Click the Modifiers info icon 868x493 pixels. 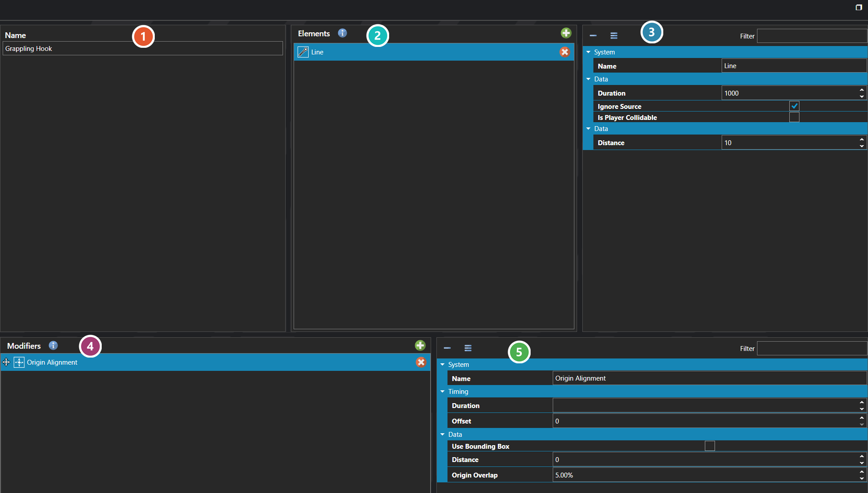(53, 346)
